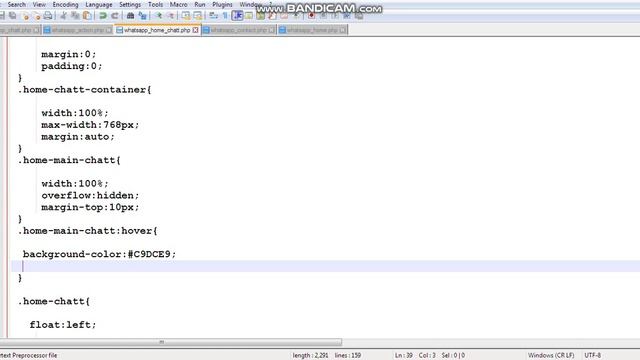The height and width of the screenshot is (360, 640).
Task: Click 'lines : 159' status entry
Action: click(x=348, y=356)
